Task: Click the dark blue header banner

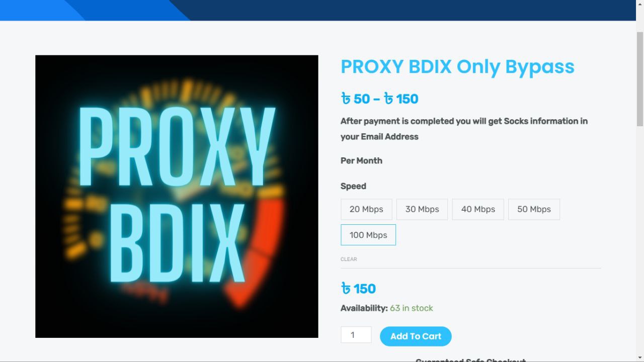Action: tap(318, 10)
